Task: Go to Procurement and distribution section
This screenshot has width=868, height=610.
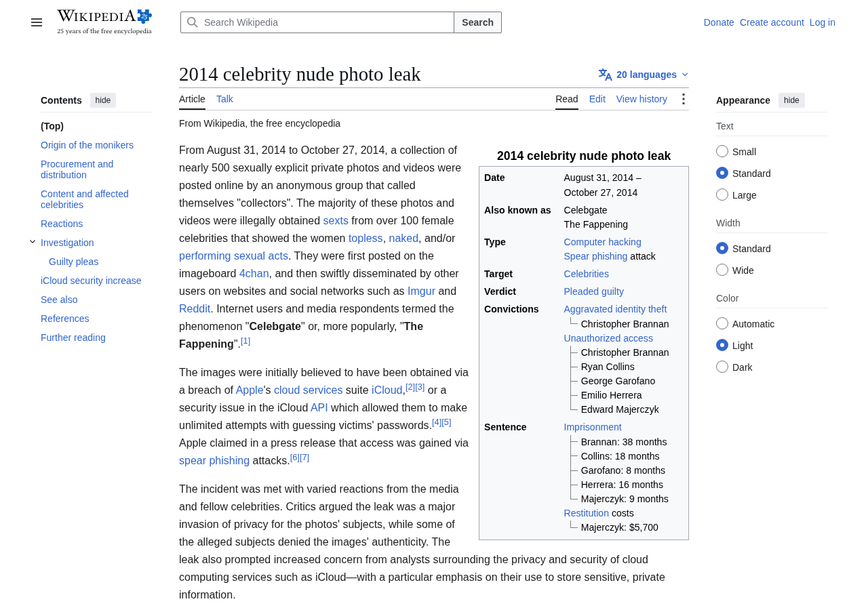Action: point(77,169)
